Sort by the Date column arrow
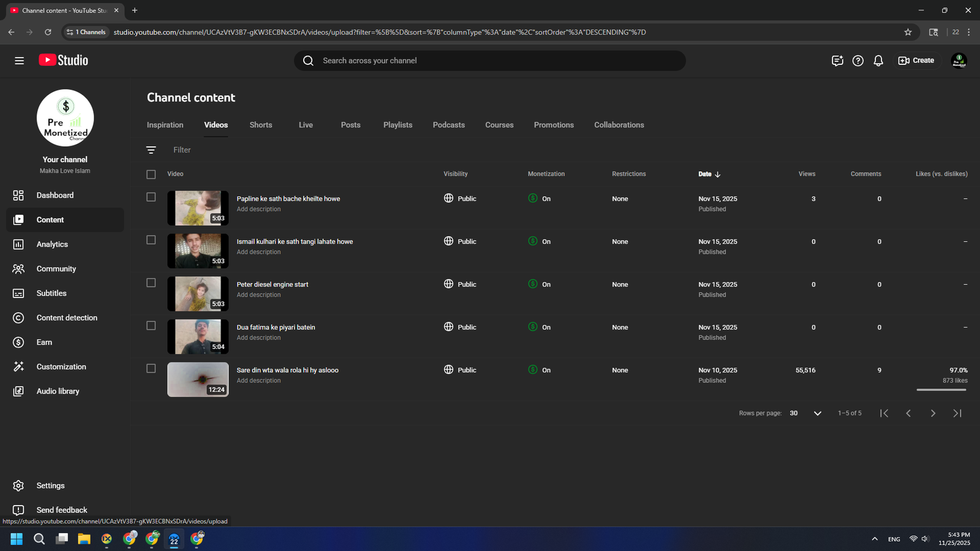 717,174
